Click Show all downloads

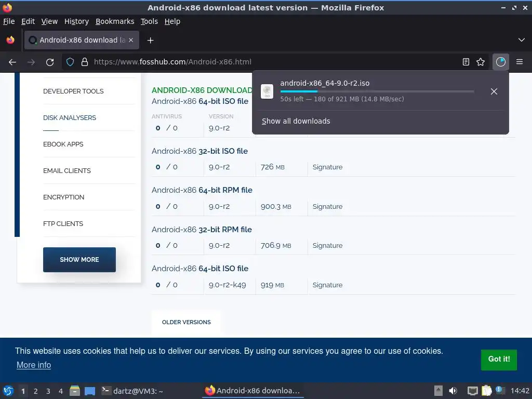pyautogui.click(x=296, y=121)
